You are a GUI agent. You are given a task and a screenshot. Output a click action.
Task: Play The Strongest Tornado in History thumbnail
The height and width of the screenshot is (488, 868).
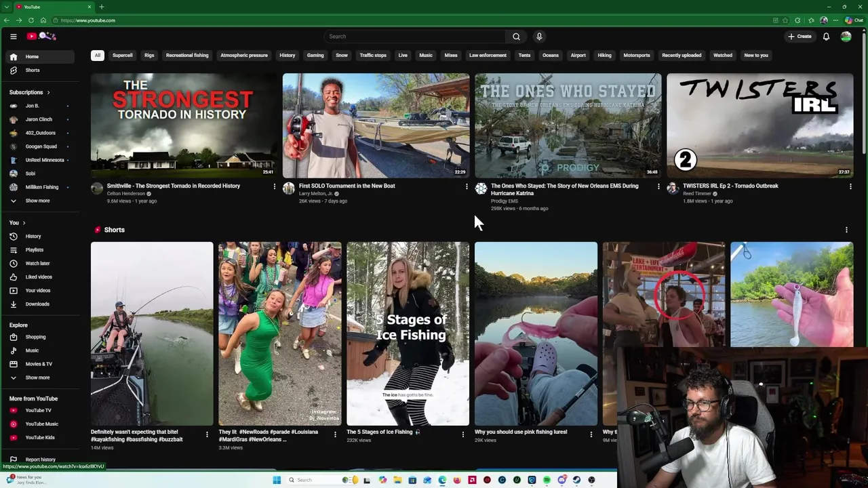[x=184, y=125]
